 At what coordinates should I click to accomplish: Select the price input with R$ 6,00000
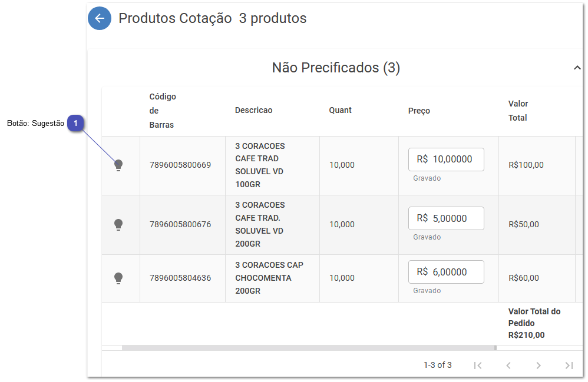pyautogui.click(x=446, y=272)
